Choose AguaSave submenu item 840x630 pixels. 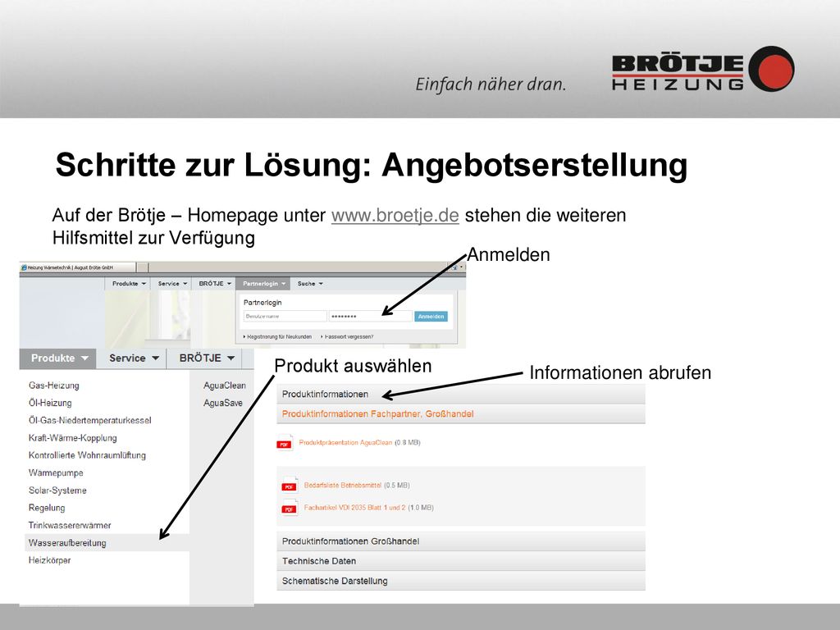tap(223, 403)
